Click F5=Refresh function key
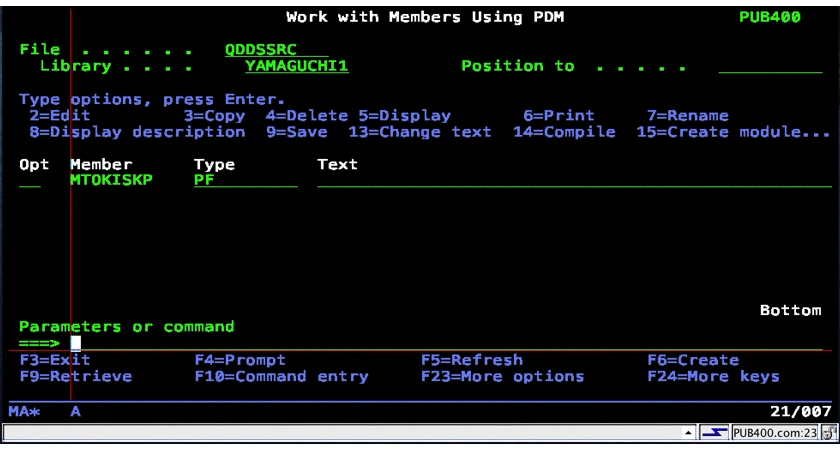Viewport: 840px width, 450px height. [471, 360]
